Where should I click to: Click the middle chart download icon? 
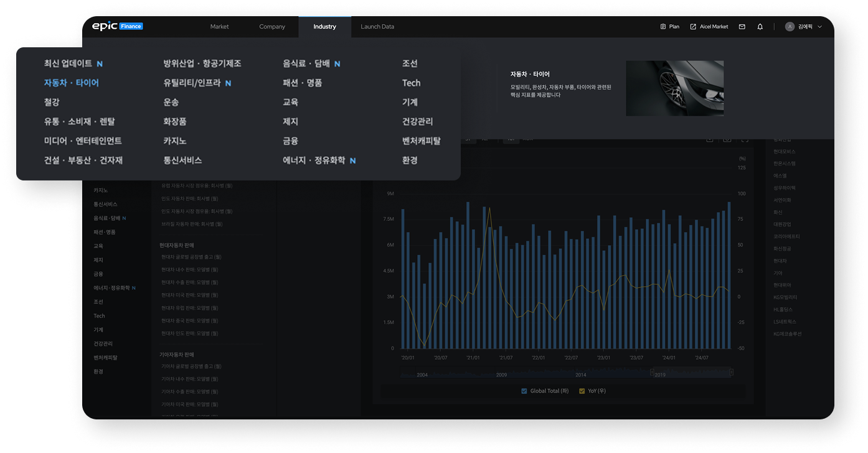[727, 140]
